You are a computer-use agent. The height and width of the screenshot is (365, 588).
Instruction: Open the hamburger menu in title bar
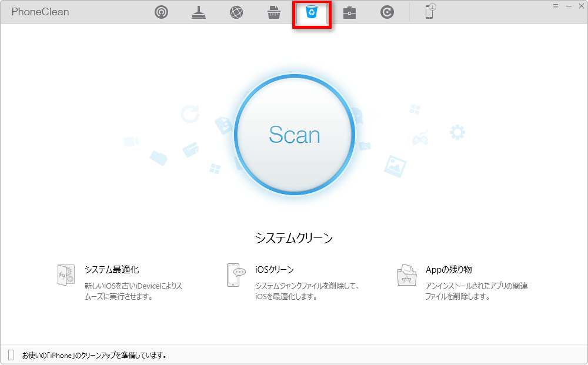point(556,6)
